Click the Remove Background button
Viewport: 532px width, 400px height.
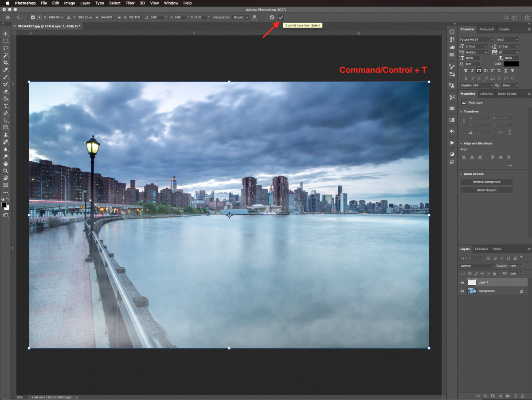click(x=486, y=182)
